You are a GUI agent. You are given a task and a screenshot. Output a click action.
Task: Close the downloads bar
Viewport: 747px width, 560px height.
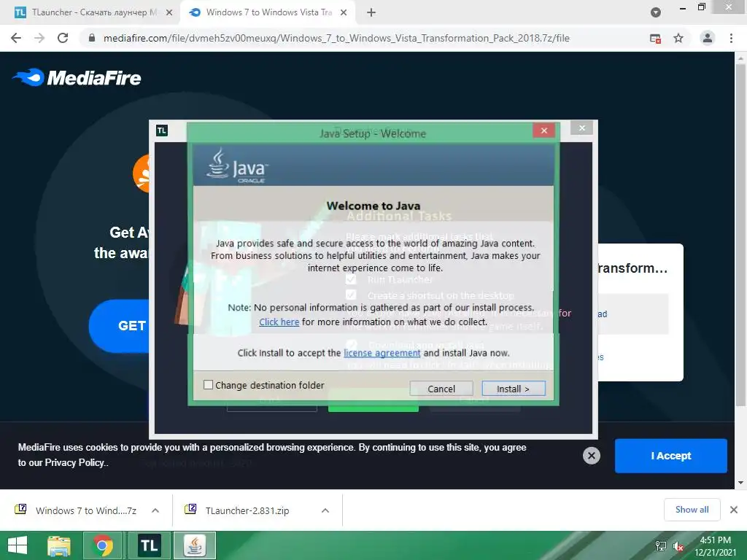click(734, 510)
